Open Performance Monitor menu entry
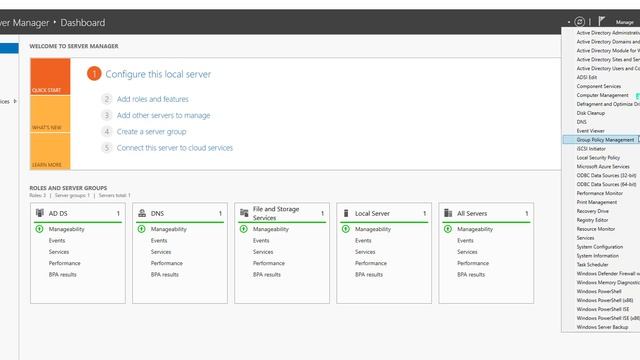 pos(601,193)
